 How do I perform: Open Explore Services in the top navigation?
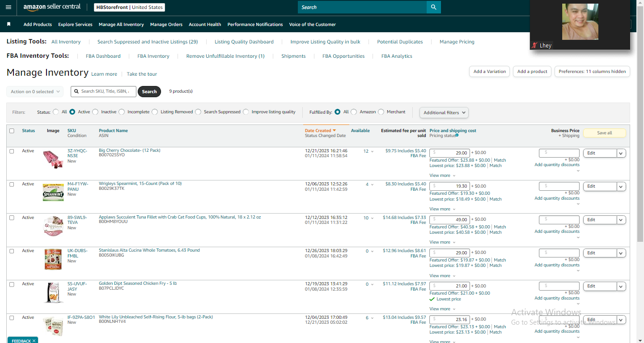pos(75,24)
